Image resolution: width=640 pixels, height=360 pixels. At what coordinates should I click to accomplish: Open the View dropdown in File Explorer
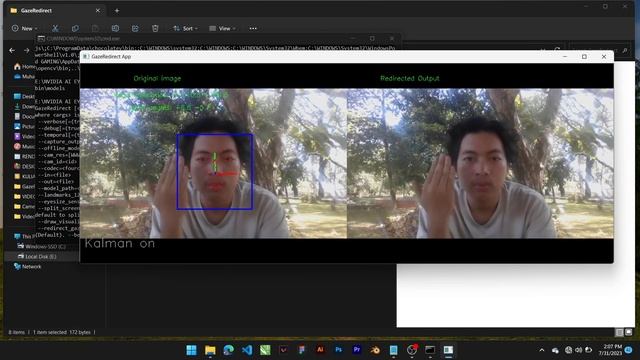pos(222,29)
